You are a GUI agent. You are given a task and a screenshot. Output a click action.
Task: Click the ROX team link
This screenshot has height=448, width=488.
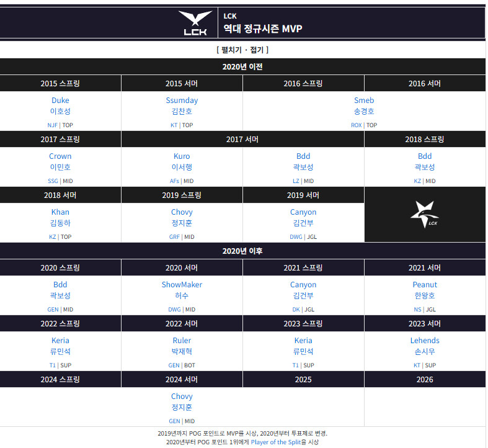[x=356, y=125]
